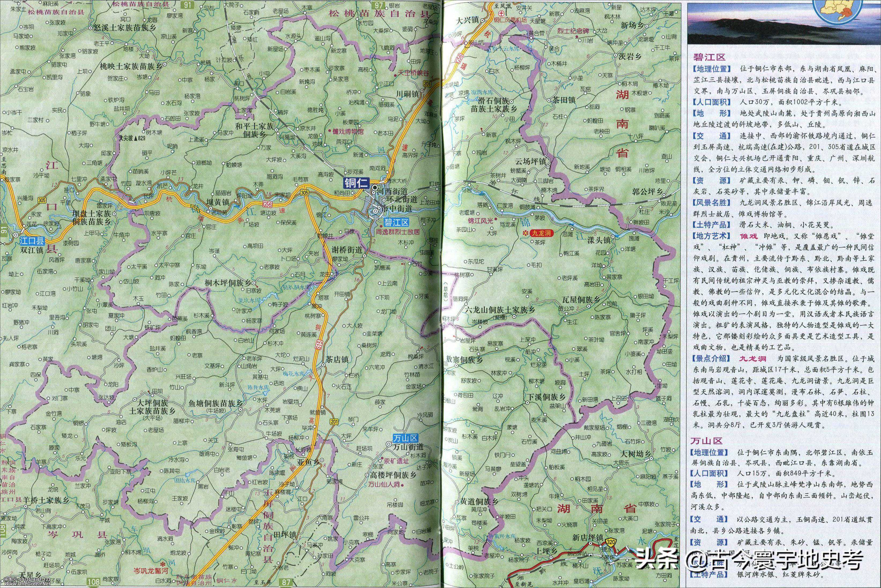Click the page 87 index tab at bottom

[x=286, y=582]
